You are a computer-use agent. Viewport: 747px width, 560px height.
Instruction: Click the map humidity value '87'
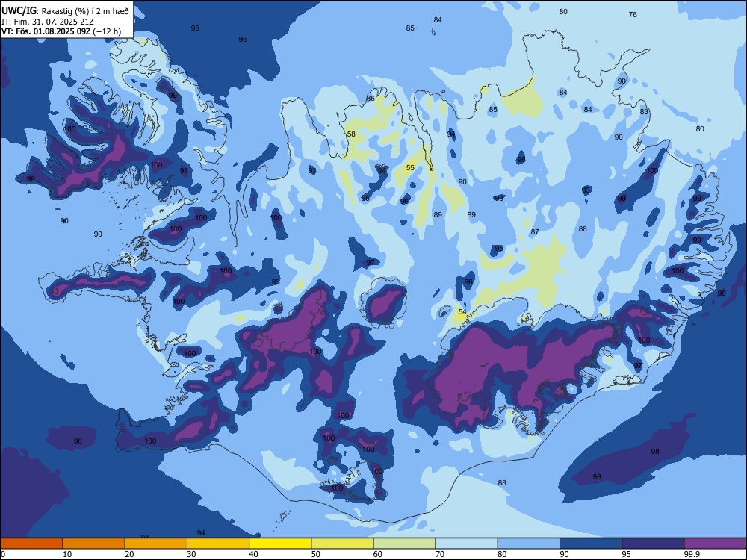(535, 232)
